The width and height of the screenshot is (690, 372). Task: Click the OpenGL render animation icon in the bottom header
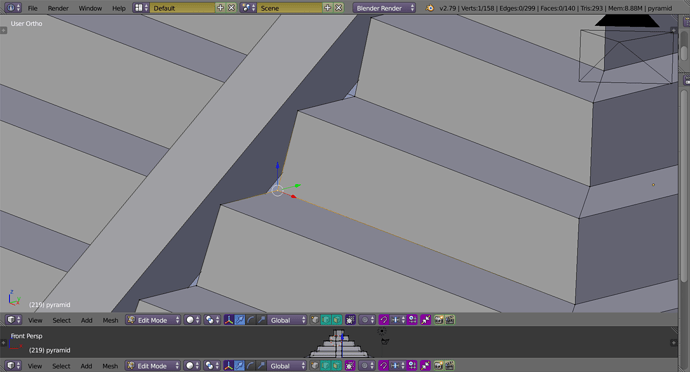[449, 366]
